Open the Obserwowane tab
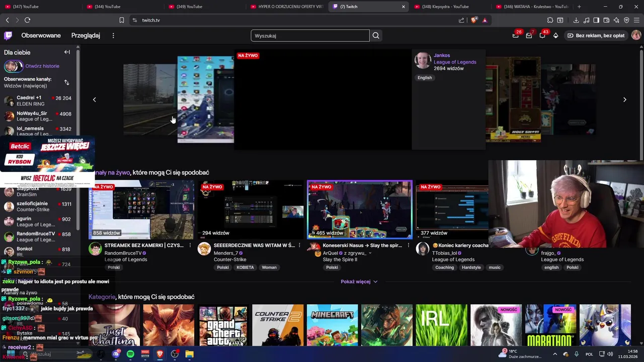The height and width of the screenshot is (362, 644). point(41,36)
